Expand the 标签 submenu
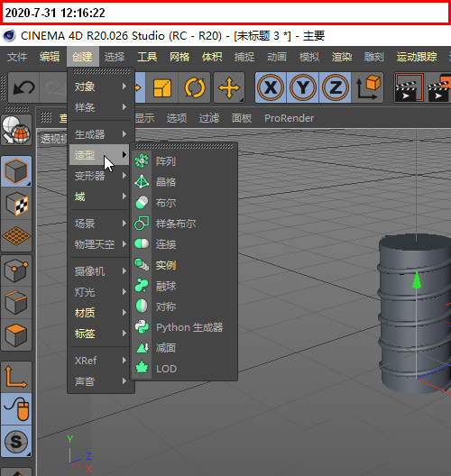Viewport: 451px width, 476px height. coord(100,334)
